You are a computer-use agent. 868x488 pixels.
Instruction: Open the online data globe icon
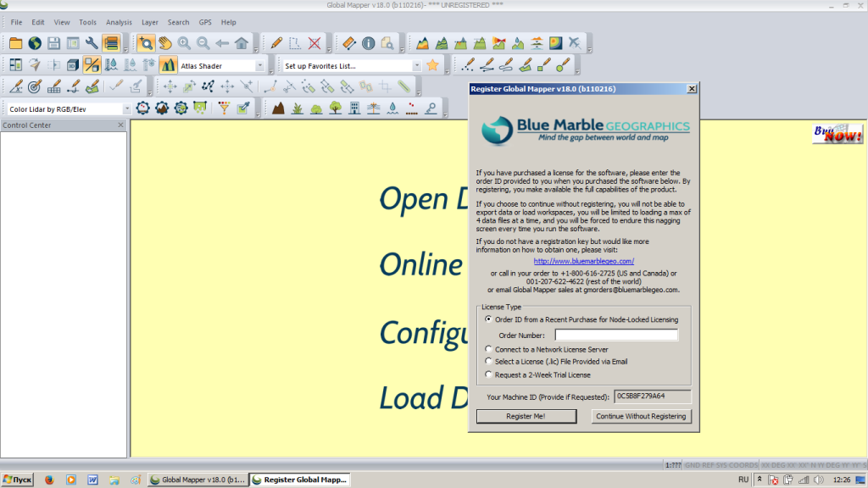tap(35, 43)
